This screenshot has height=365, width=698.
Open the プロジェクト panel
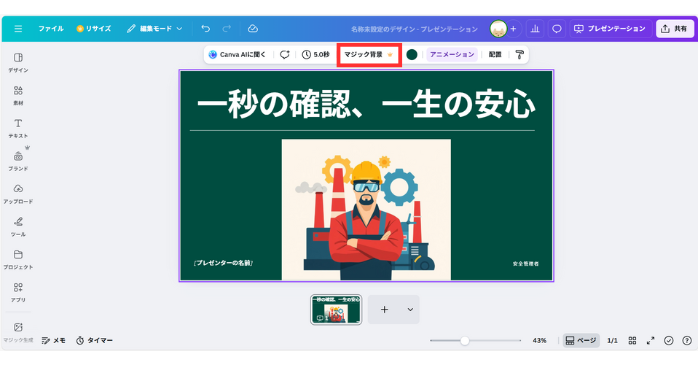[18, 260]
